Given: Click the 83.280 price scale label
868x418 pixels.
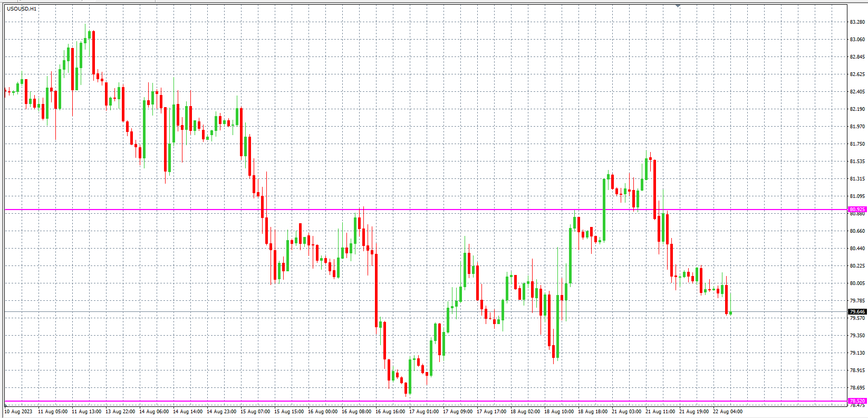Looking at the screenshot, I should point(857,22).
